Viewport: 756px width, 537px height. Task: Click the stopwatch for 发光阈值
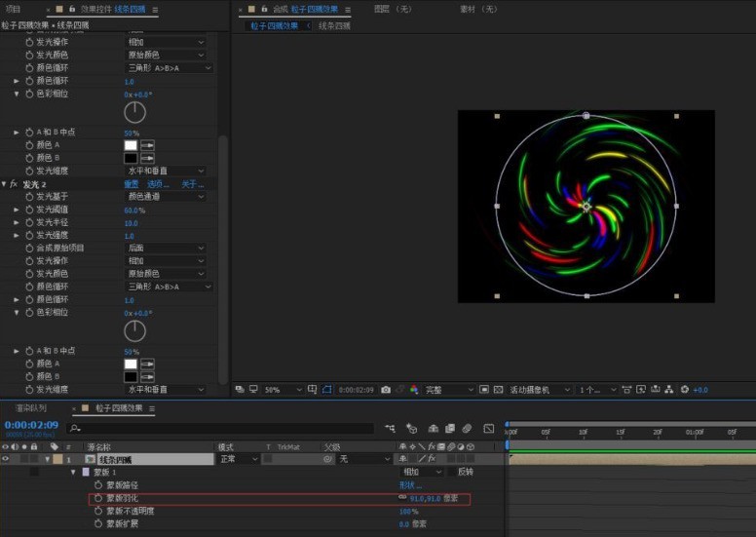pyautogui.click(x=29, y=210)
